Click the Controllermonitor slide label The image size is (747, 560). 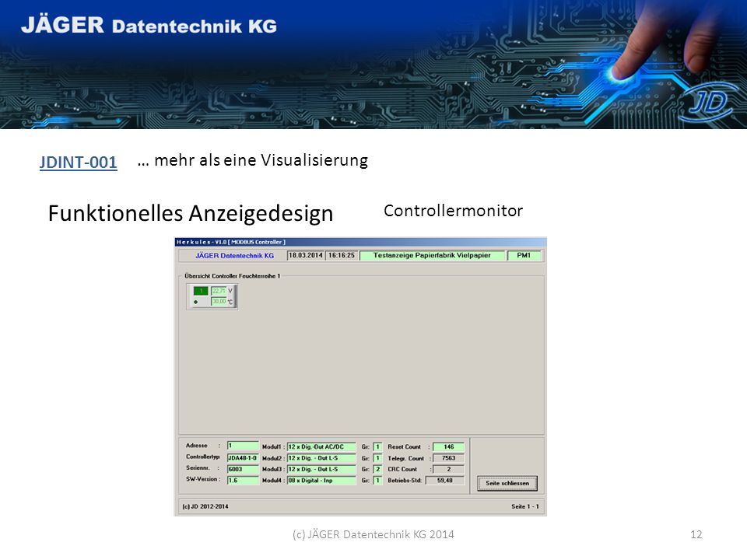tap(453, 211)
